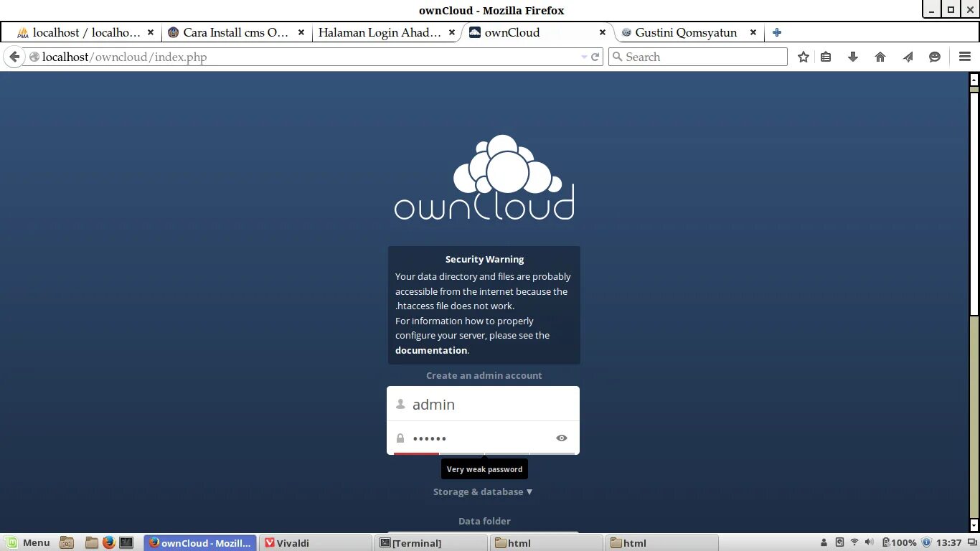This screenshot has height=551, width=980.
Task: Click the user tray icon
Action: click(824, 542)
